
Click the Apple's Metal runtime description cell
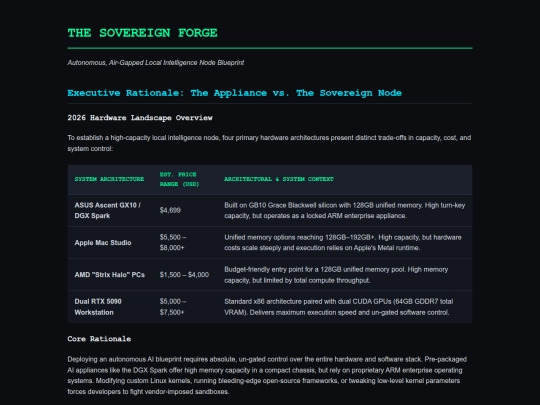point(345,243)
